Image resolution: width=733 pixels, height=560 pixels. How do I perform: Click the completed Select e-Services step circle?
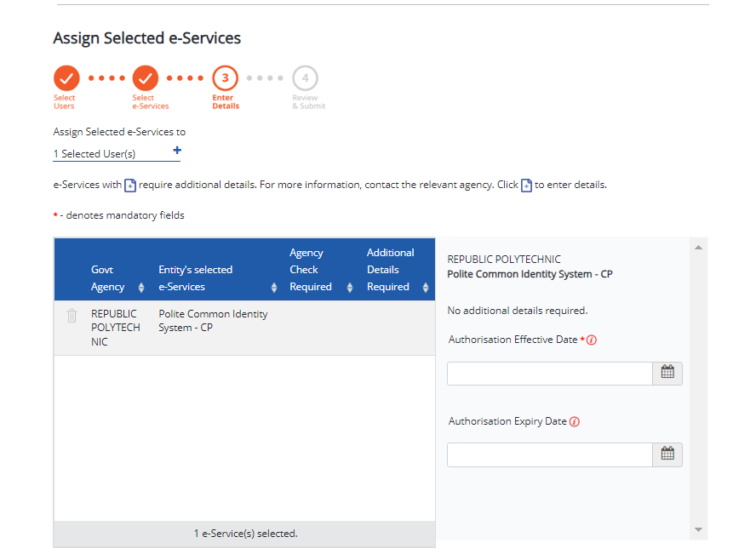[x=146, y=78]
